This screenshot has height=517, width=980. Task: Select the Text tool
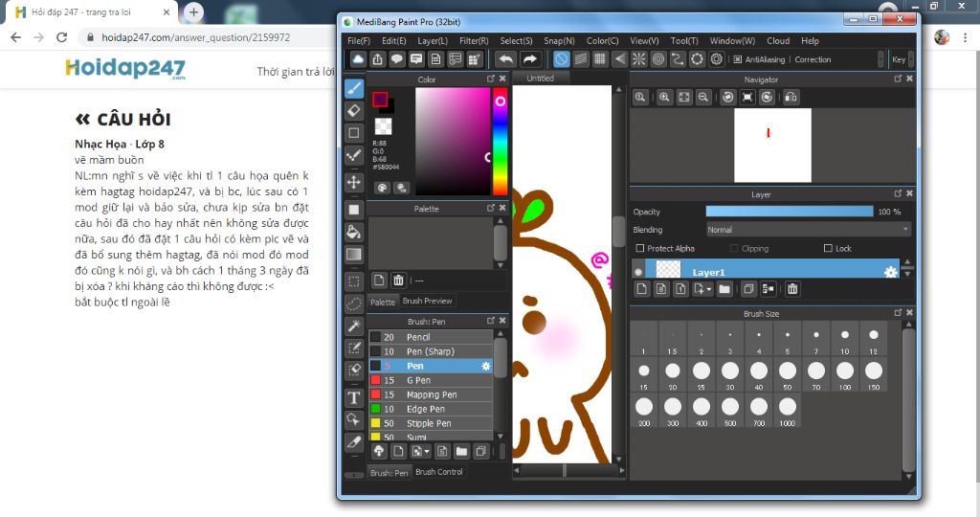click(x=354, y=397)
